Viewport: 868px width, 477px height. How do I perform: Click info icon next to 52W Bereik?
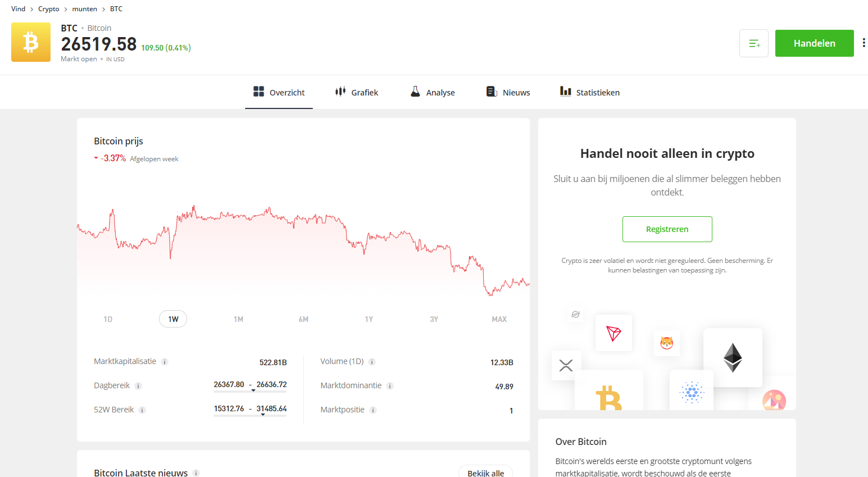pyautogui.click(x=142, y=410)
